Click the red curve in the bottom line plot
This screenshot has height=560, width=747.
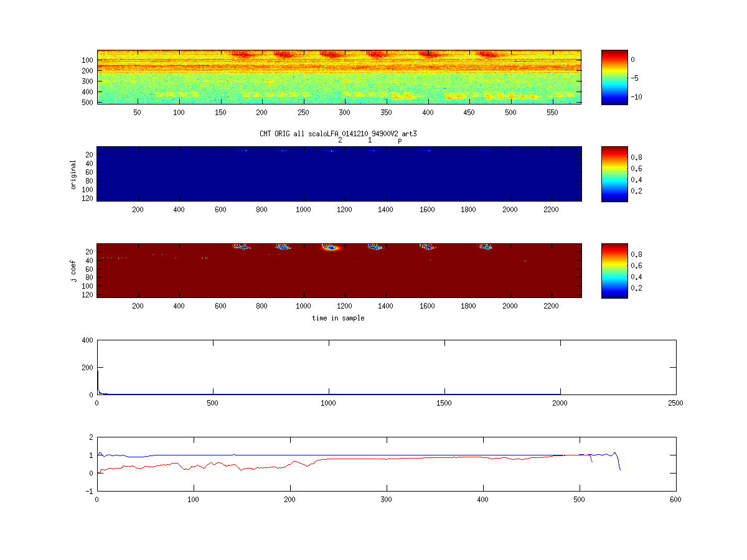(x=374, y=459)
